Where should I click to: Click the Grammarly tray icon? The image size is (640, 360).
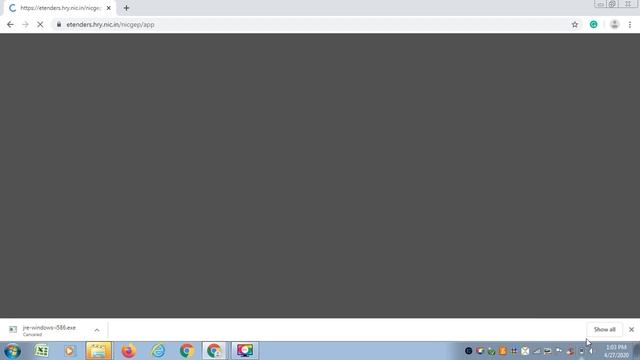click(x=469, y=351)
